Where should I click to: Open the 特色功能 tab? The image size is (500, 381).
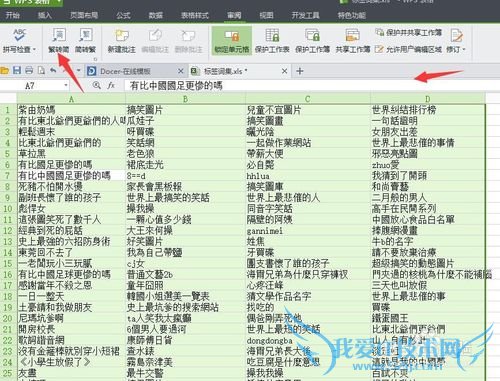[x=351, y=15]
